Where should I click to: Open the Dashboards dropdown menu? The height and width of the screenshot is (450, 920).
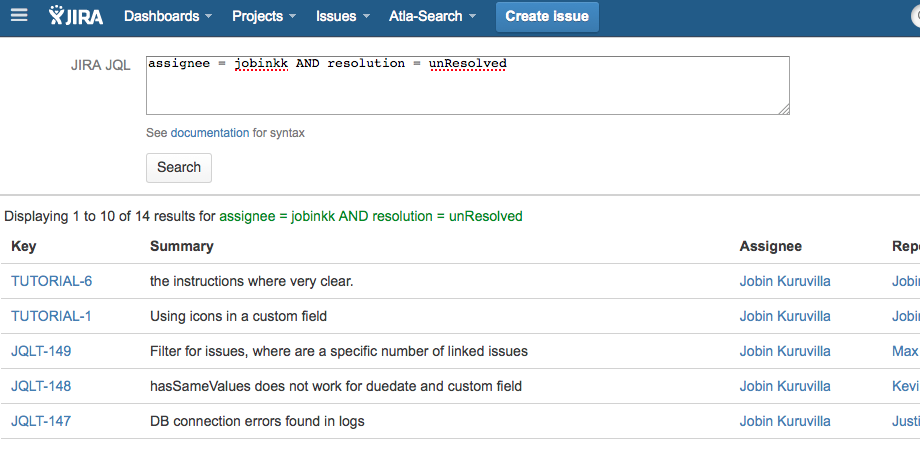pyautogui.click(x=168, y=16)
